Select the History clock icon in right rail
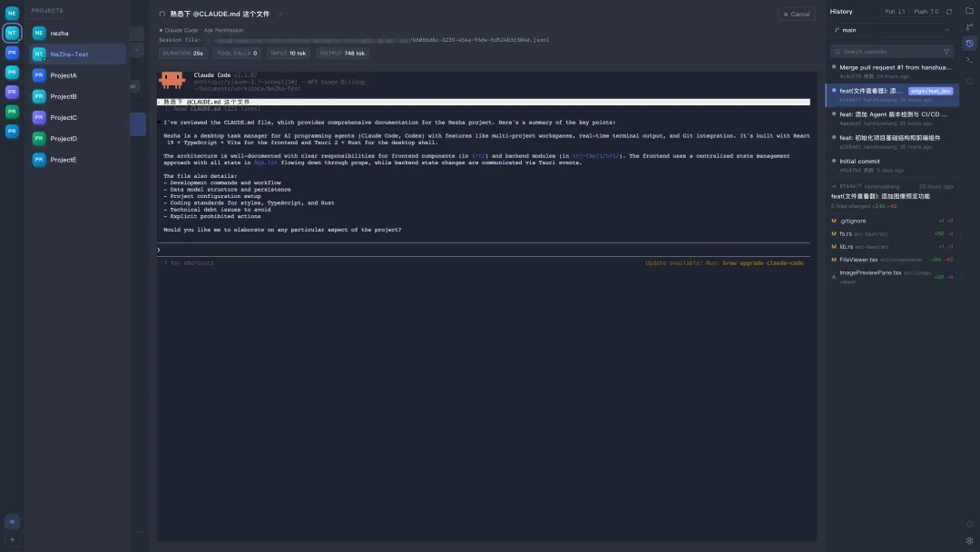This screenshot has height=552, width=980. tap(969, 44)
